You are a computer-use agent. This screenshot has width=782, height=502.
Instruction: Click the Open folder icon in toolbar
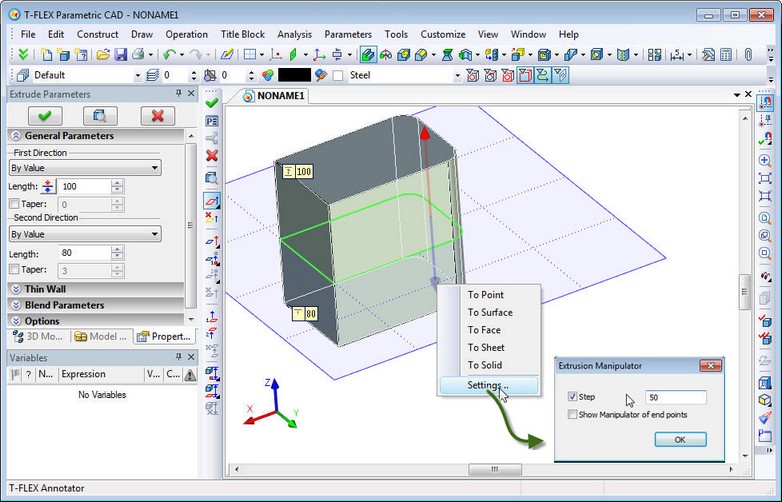pyautogui.click(x=102, y=55)
